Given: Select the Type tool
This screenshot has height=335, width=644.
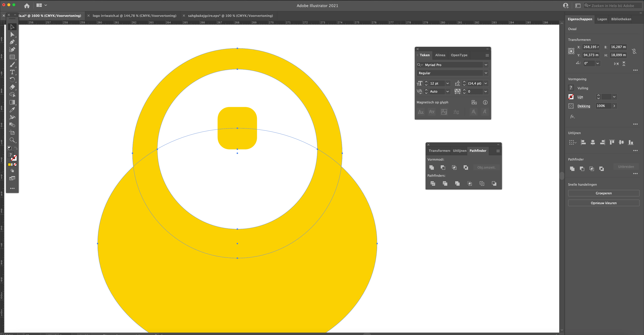Looking at the screenshot, I should pyautogui.click(x=12, y=72).
